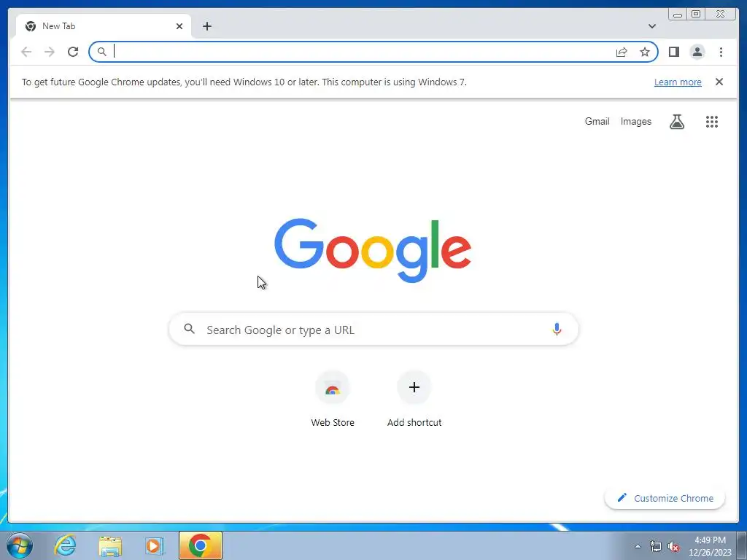
Task: Open the Web Store shortcut
Action: (333, 400)
